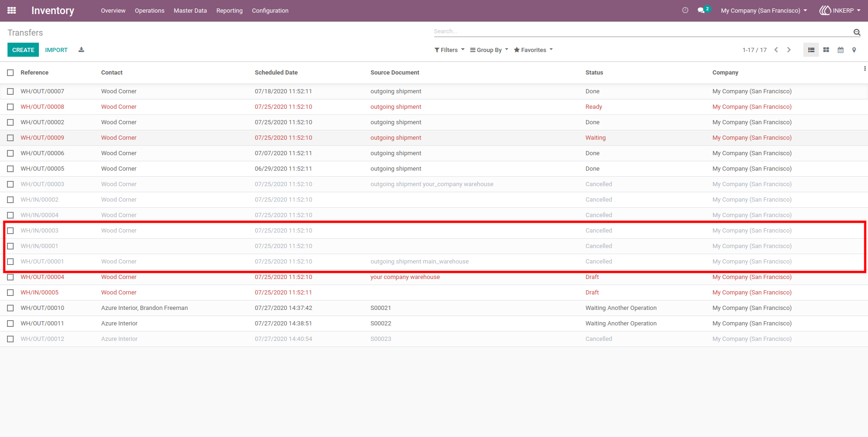Check the WH/IN/00005 row checkbox
This screenshot has height=437, width=868.
pyautogui.click(x=10, y=293)
